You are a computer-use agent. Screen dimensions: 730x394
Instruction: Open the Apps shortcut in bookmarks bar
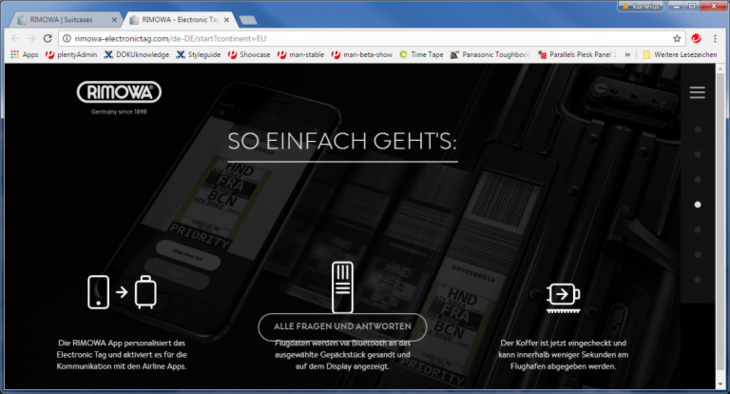pyautogui.click(x=24, y=54)
